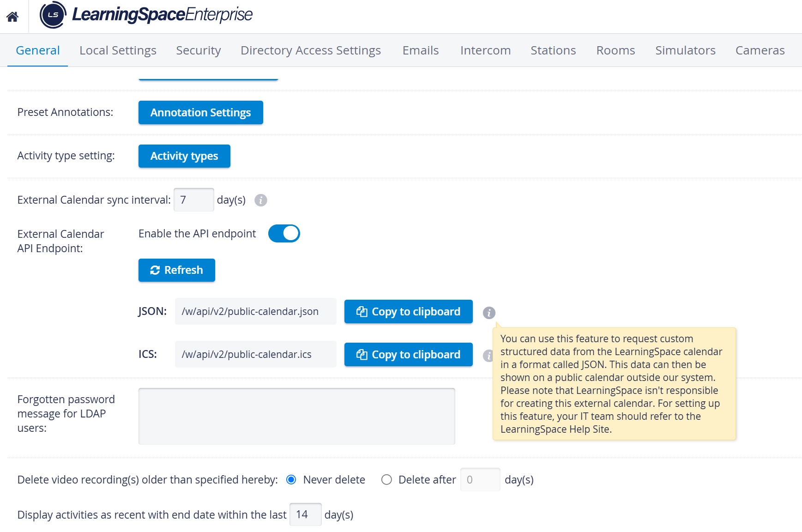Select the Never delete radio option
802x532 pixels.
click(x=291, y=480)
